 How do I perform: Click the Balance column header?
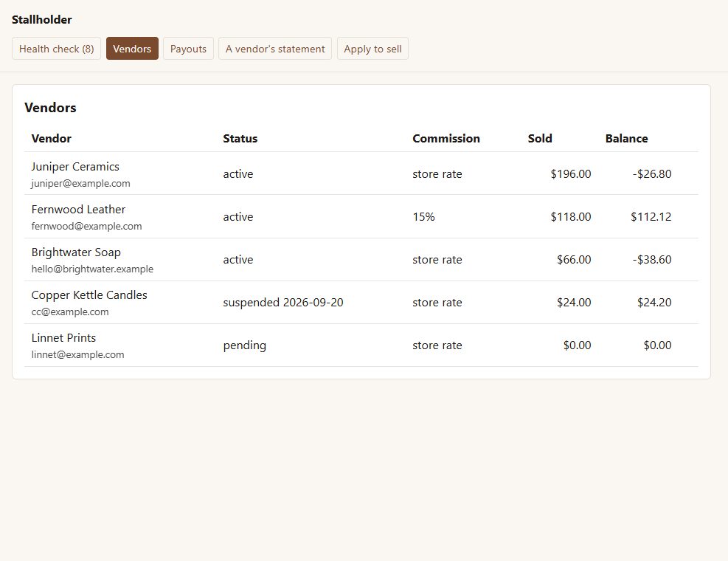(626, 139)
